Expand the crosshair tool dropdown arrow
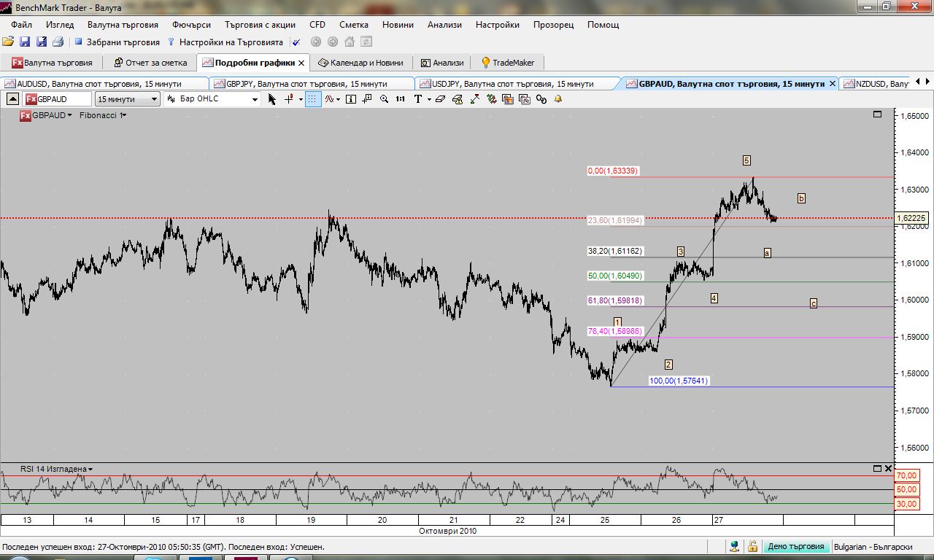The width and height of the screenshot is (934, 560). tap(301, 99)
